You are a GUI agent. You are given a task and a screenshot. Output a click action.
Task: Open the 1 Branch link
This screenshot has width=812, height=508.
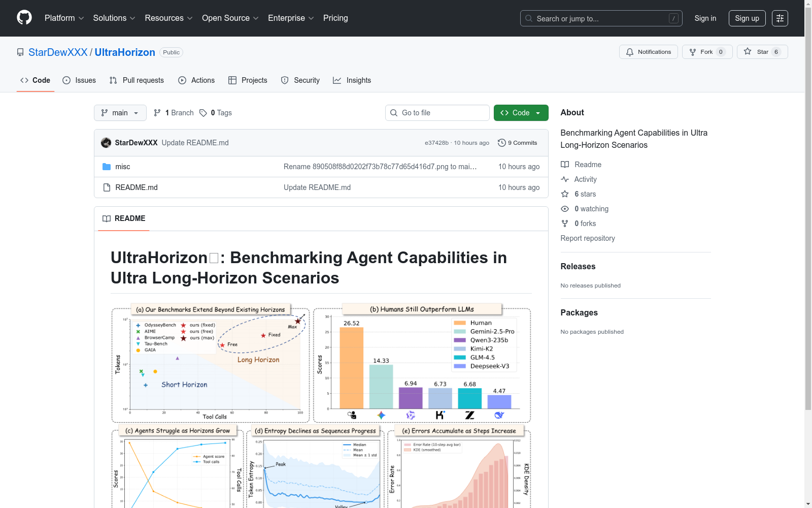click(174, 113)
